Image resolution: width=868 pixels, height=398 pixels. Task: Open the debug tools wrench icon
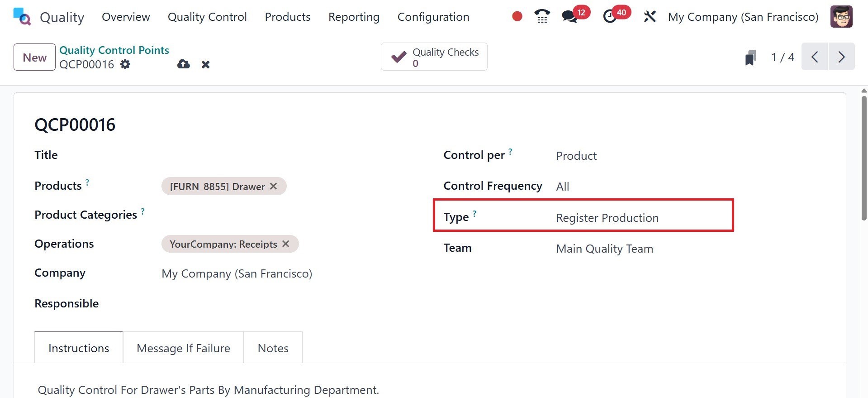pyautogui.click(x=650, y=17)
